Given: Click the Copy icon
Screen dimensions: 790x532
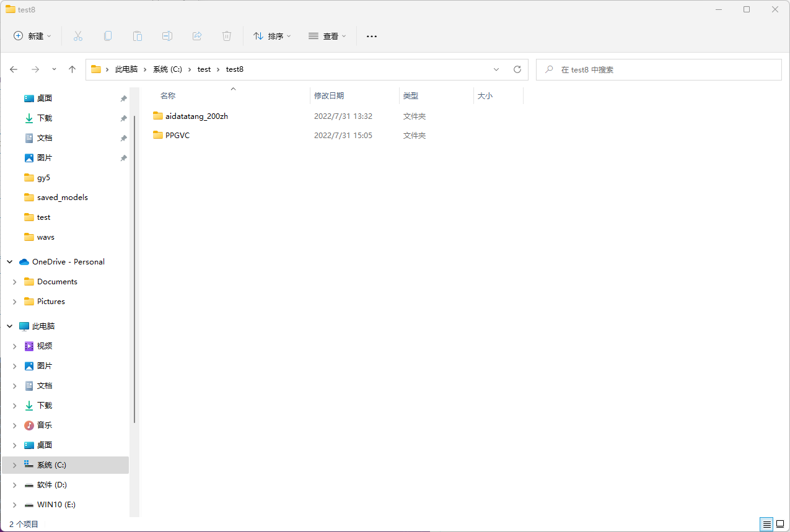Looking at the screenshot, I should pyautogui.click(x=108, y=36).
